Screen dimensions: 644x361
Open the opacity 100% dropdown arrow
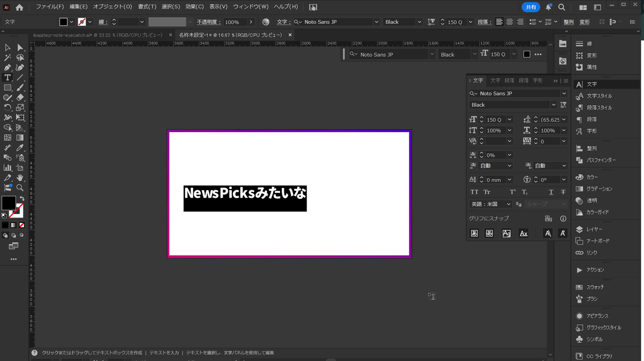coord(251,22)
